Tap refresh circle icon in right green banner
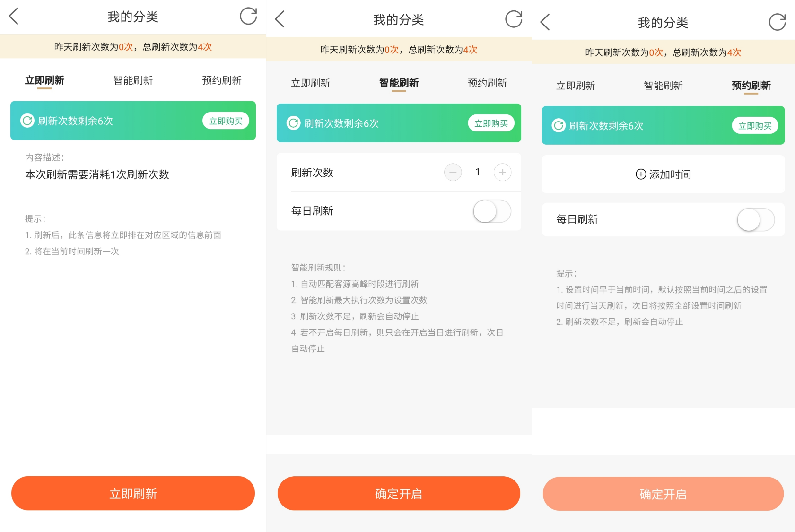Image resolution: width=795 pixels, height=532 pixels. [559, 126]
